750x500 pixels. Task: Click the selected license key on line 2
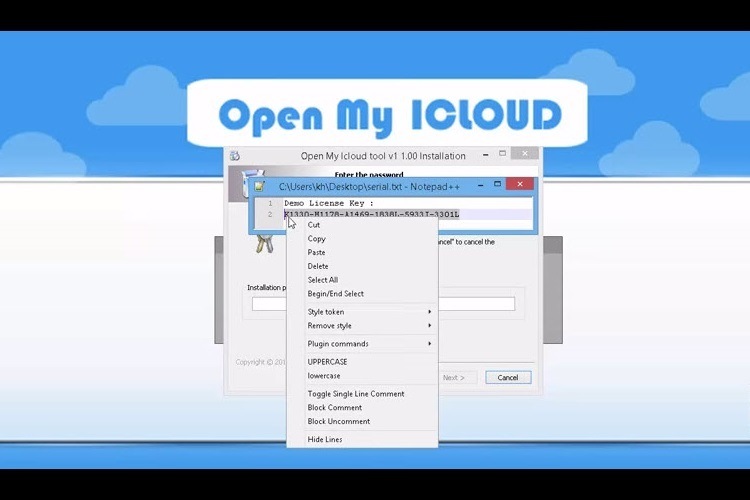pyautogui.click(x=372, y=214)
